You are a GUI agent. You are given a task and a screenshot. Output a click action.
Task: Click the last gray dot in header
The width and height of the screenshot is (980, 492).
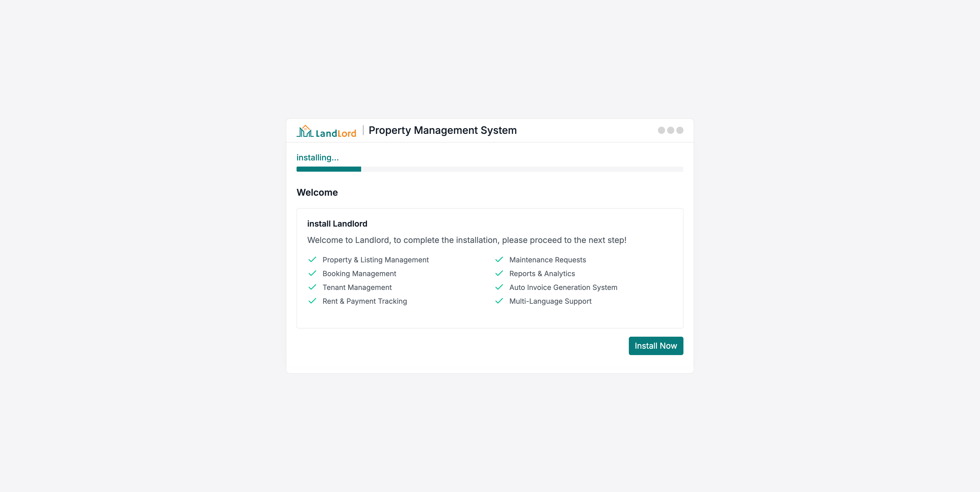coord(680,130)
